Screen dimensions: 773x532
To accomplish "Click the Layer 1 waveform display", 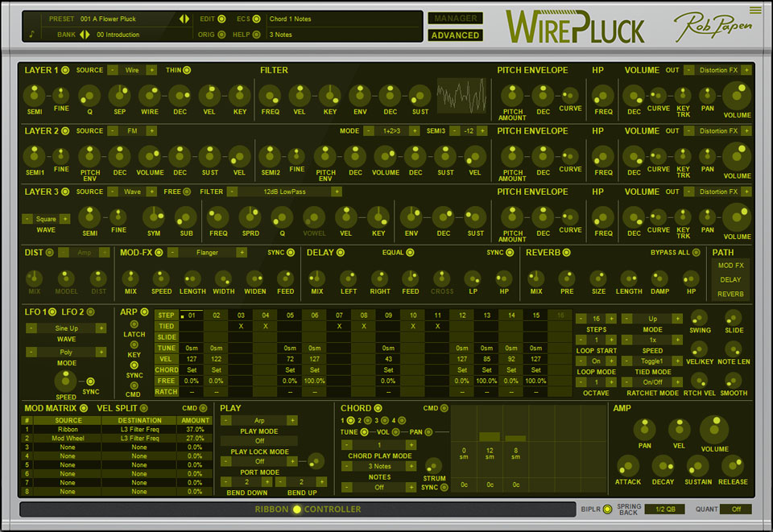I will tap(461, 96).
